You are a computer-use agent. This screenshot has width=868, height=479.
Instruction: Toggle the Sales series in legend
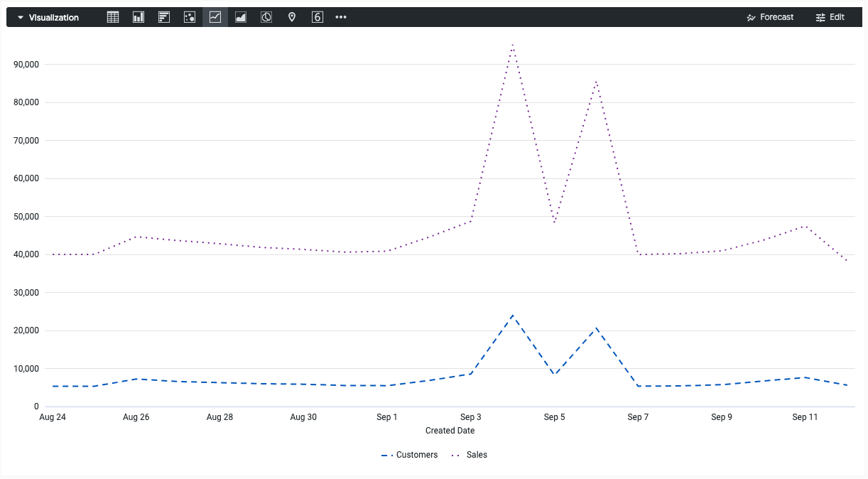(x=477, y=455)
